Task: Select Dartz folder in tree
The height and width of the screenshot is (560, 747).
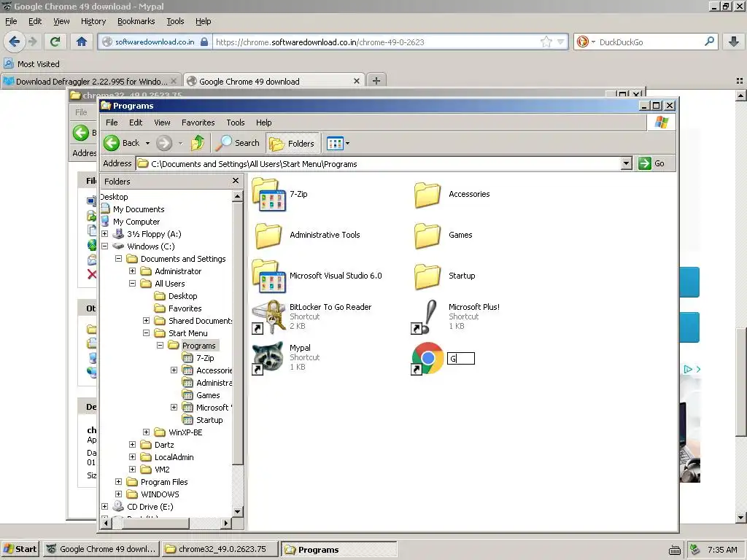Action: coord(164,444)
